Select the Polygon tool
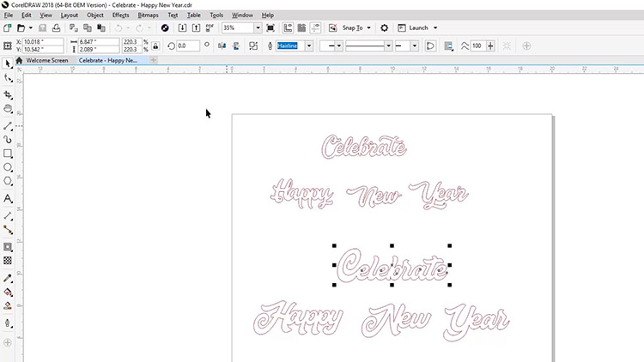644x362 pixels. click(x=8, y=182)
